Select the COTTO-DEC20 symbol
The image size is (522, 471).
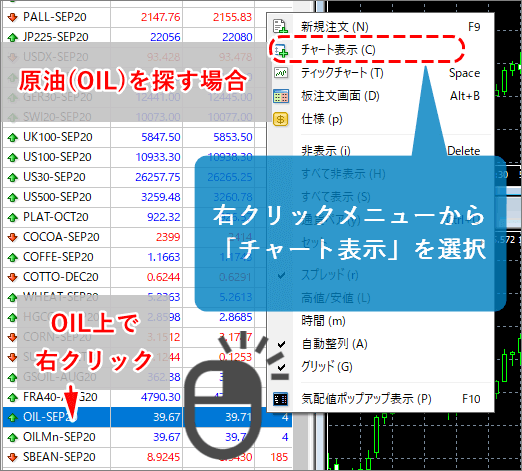pos(61,277)
